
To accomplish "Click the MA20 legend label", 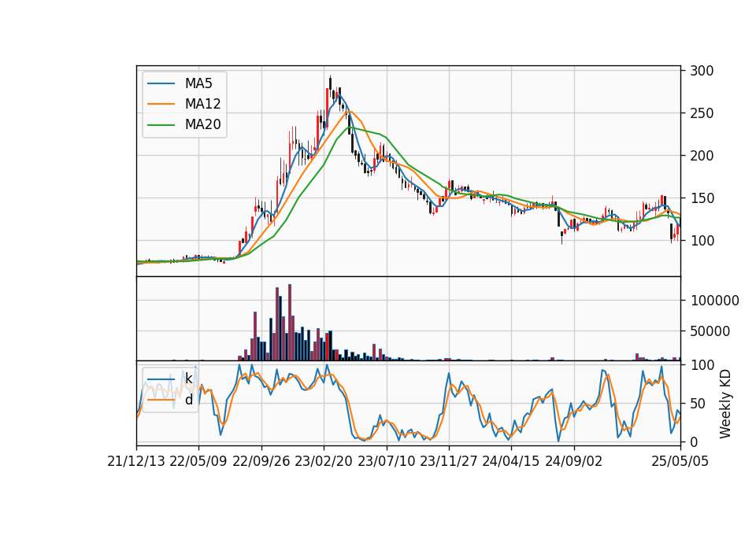I will pyautogui.click(x=202, y=124).
